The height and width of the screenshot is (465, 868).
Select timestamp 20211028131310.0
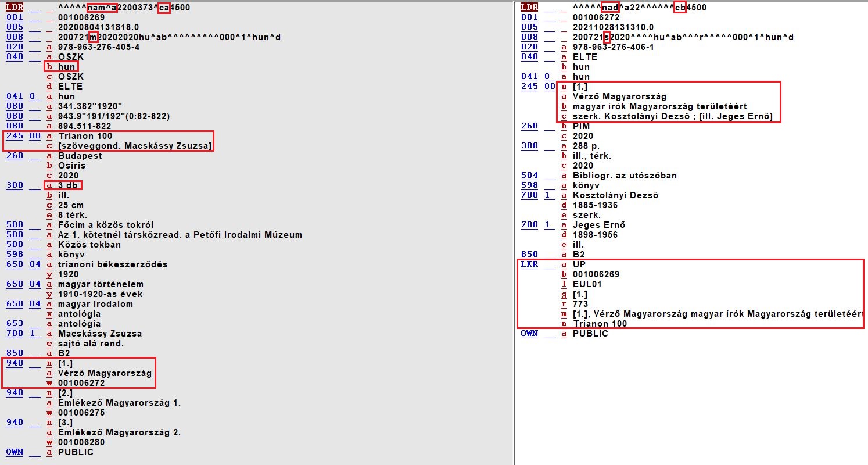[614, 27]
